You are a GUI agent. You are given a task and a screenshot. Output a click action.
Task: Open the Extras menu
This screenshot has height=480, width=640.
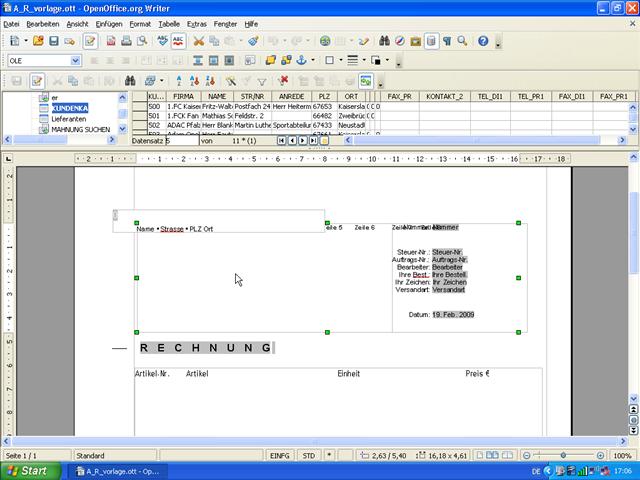197,24
